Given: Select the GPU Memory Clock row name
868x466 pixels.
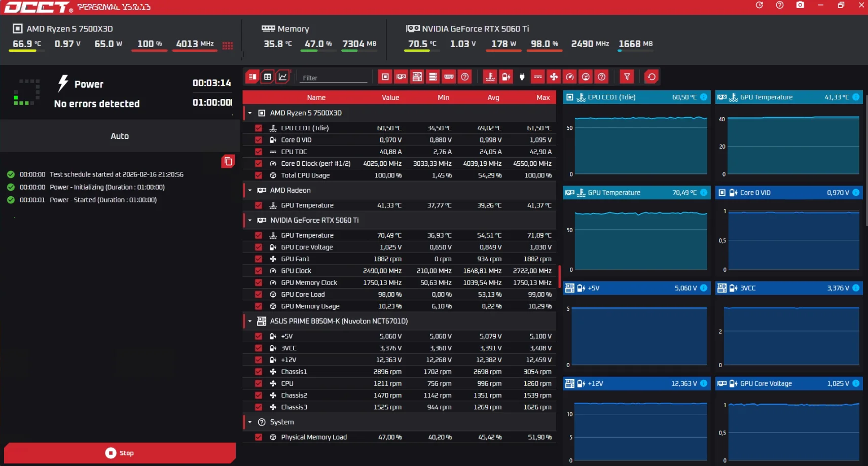Looking at the screenshot, I should click(309, 283).
